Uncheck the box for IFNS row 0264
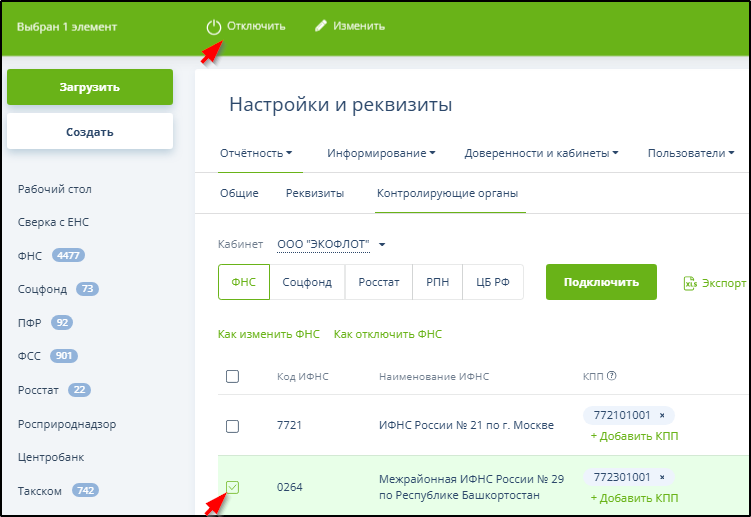Image resolution: width=751 pixels, height=517 pixels. click(232, 487)
